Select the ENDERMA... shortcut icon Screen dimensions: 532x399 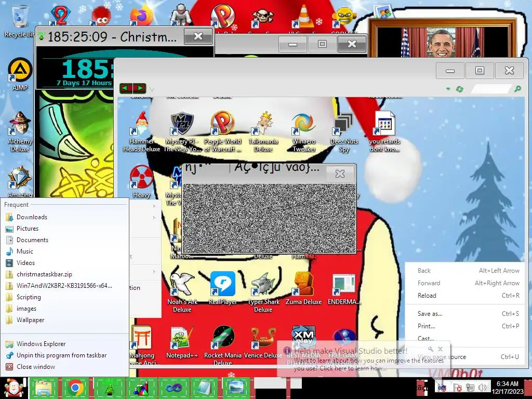(344, 288)
